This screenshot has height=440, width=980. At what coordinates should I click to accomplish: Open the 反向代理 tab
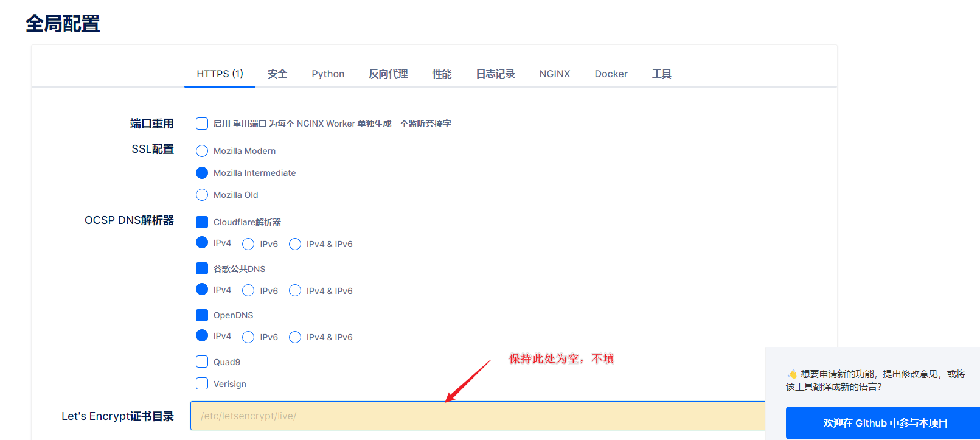coord(388,74)
